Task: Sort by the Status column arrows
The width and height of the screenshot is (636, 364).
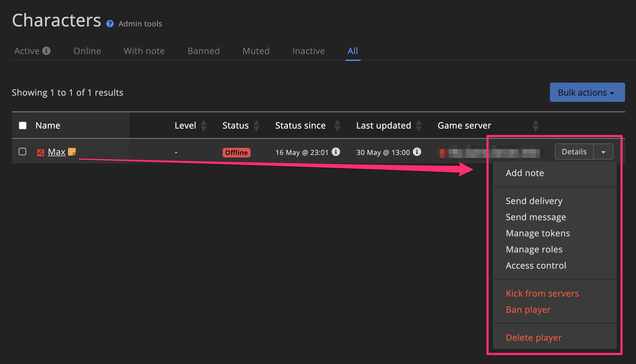Action: pyautogui.click(x=256, y=125)
